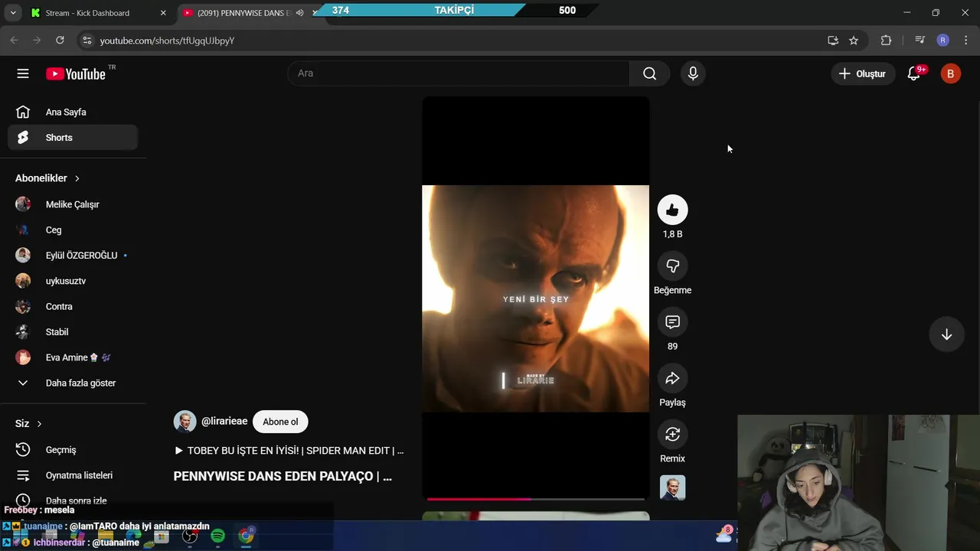Viewport: 980px width, 551px height.
Task: Click the @lirarieae channel avatar
Action: click(x=185, y=422)
